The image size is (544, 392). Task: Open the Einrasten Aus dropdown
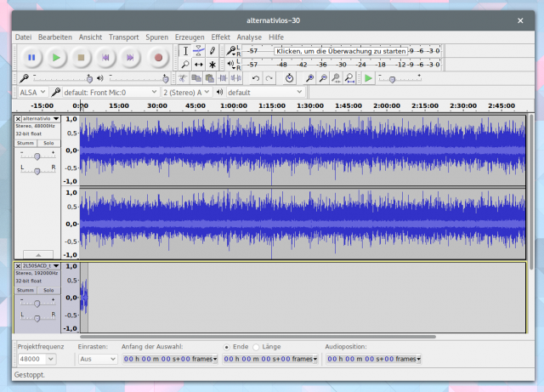point(98,359)
